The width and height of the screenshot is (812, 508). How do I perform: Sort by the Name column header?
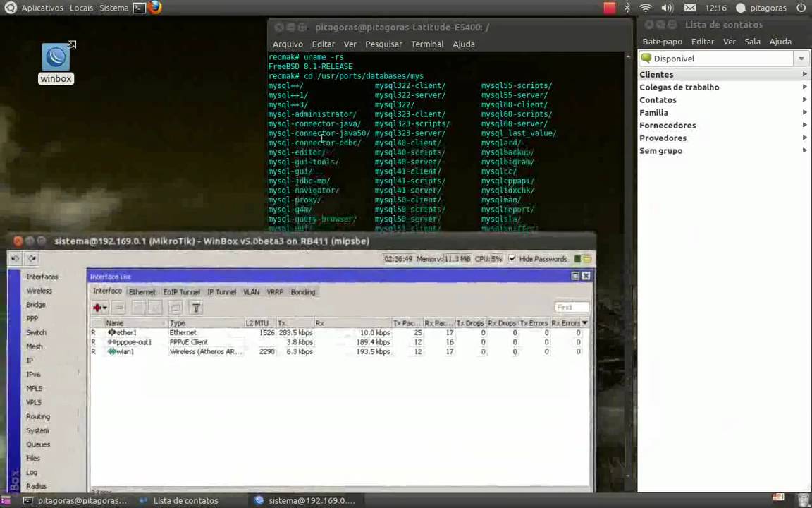click(136, 323)
